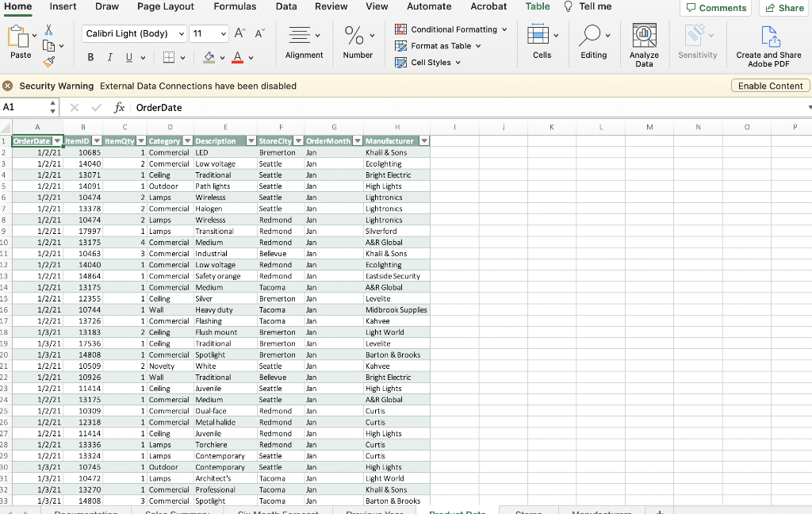Expand the Cell Styles dropdown arrow

point(458,63)
